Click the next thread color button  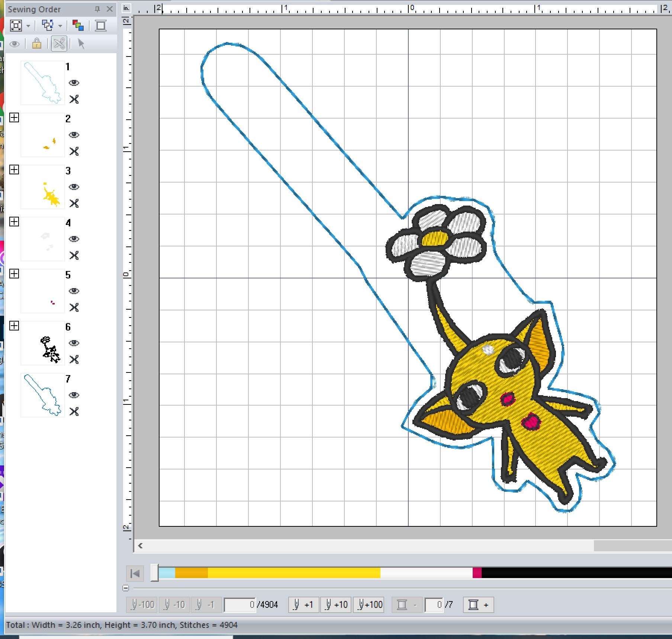[478, 605]
